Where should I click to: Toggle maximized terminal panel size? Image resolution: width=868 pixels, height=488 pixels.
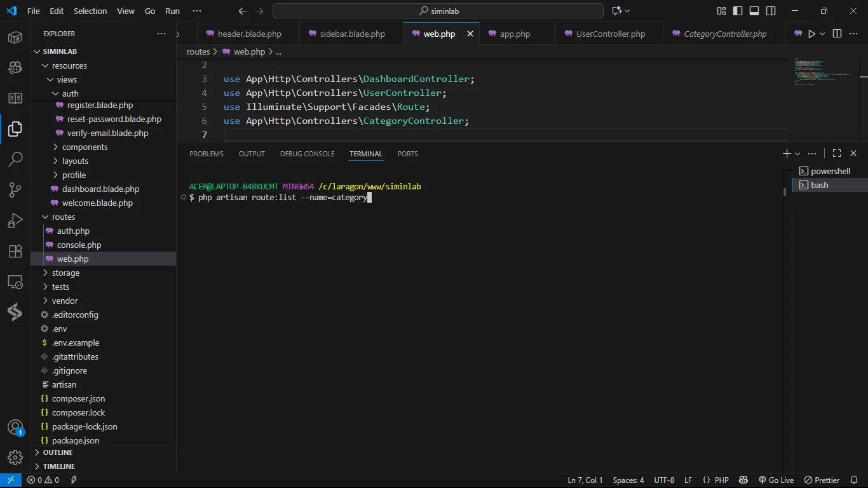(x=837, y=153)
